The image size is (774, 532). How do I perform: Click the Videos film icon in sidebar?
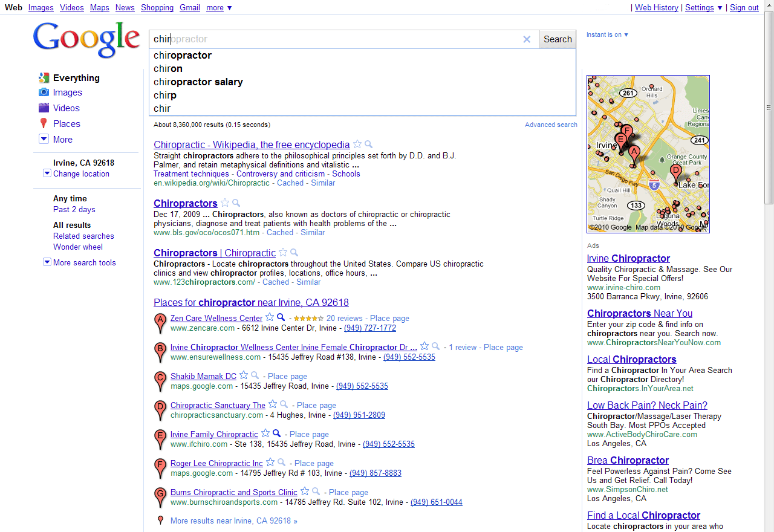pyautogui.click(x=44, y=108)
